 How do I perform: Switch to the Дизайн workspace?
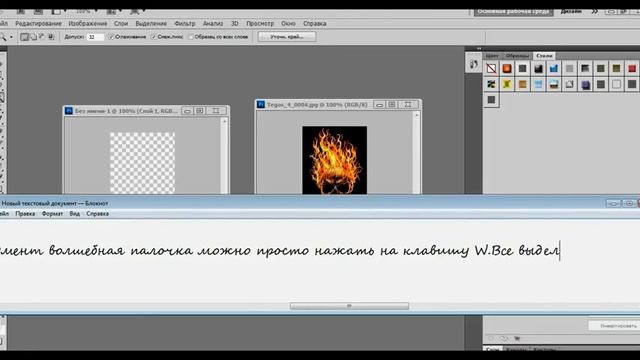[x=571, y=11]
